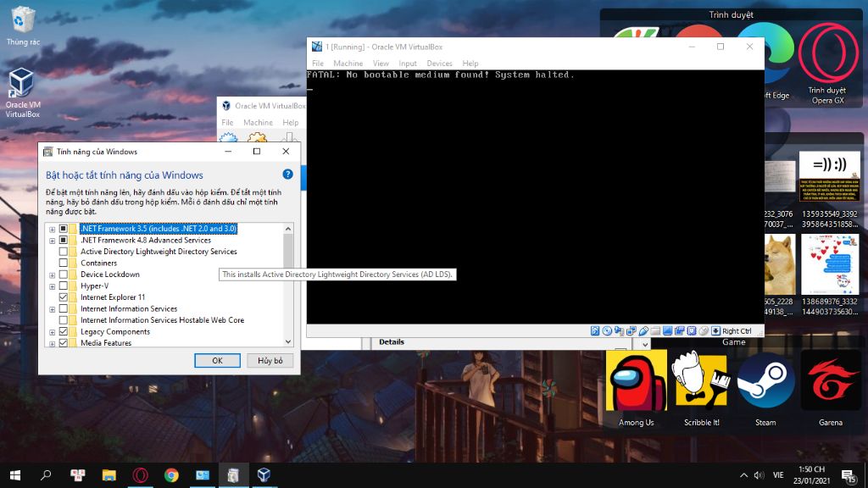Launch Garena from the Game group
The height and width of the screenshot is (488, 868).
click(x=831, y=388)
